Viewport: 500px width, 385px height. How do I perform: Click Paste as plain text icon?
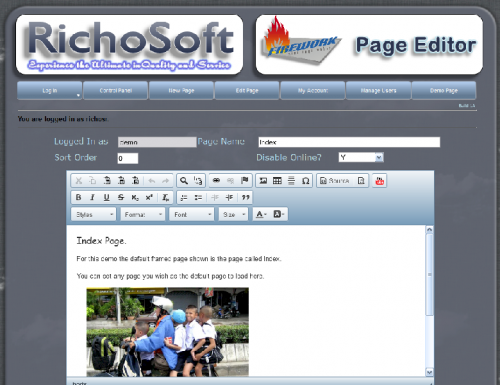(x=121, y=181)
